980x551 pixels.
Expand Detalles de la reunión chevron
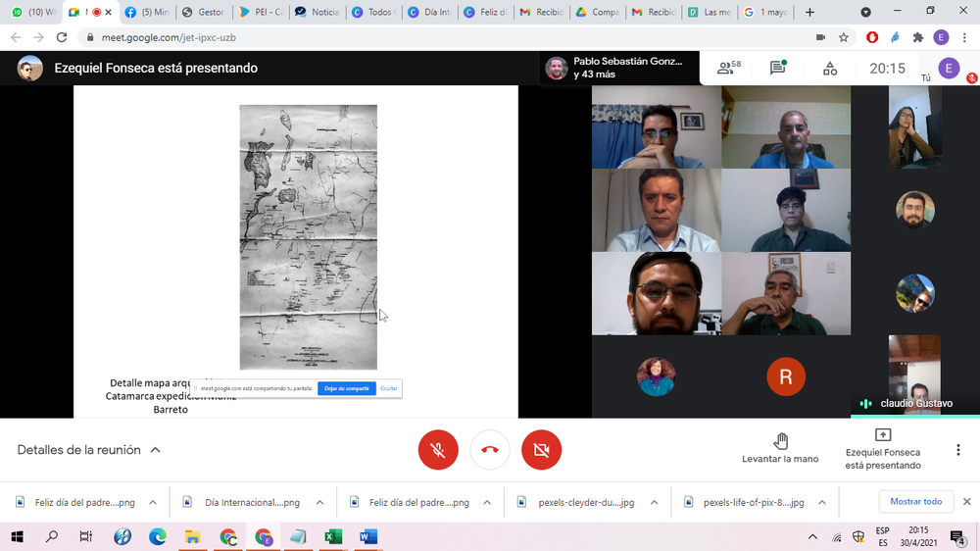click(155, 450)
